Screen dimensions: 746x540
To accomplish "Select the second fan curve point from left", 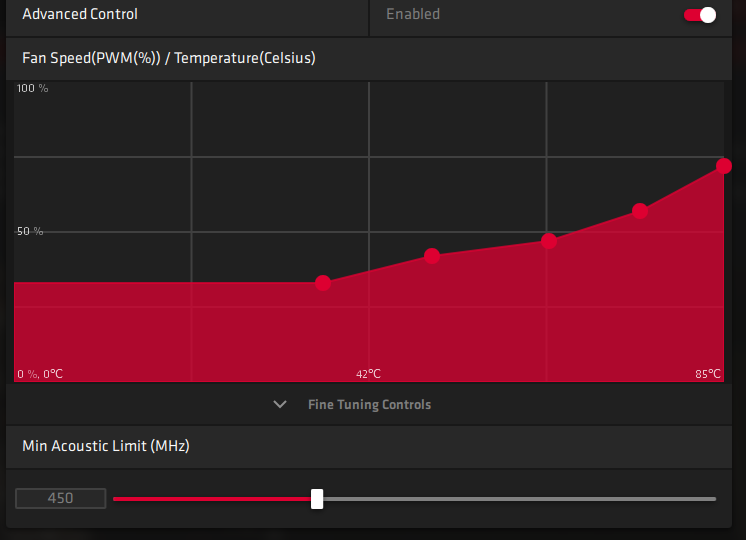I will 432,256.
